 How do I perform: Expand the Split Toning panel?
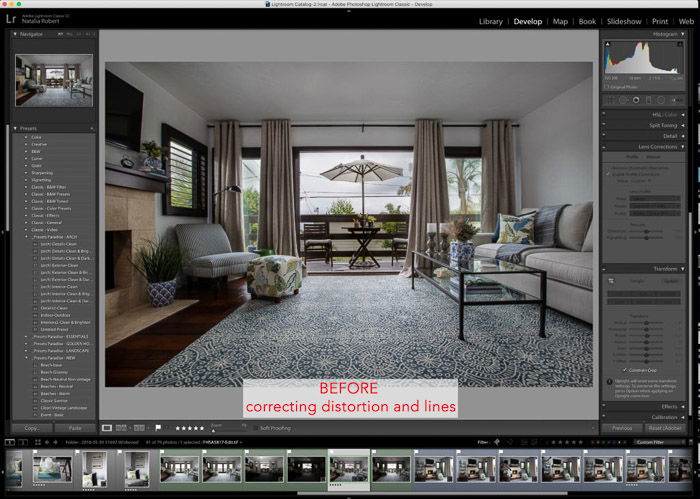click(683, 125)
